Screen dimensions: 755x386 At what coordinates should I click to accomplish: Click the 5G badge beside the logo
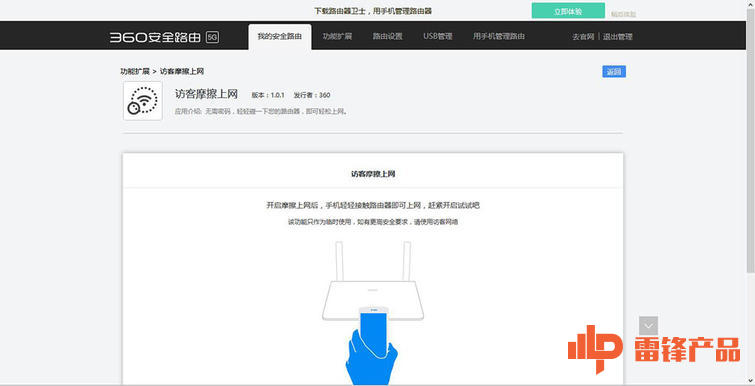(212, 38)
